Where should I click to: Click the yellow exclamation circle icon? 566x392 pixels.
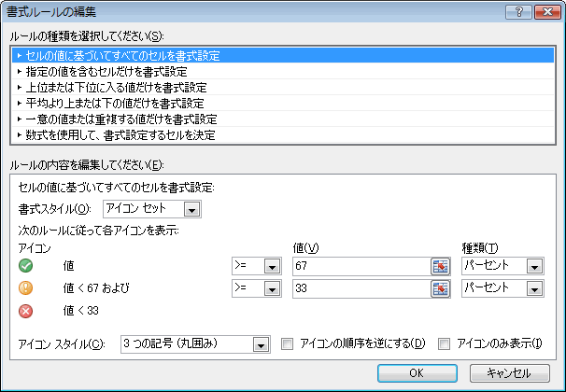[25, 288]
